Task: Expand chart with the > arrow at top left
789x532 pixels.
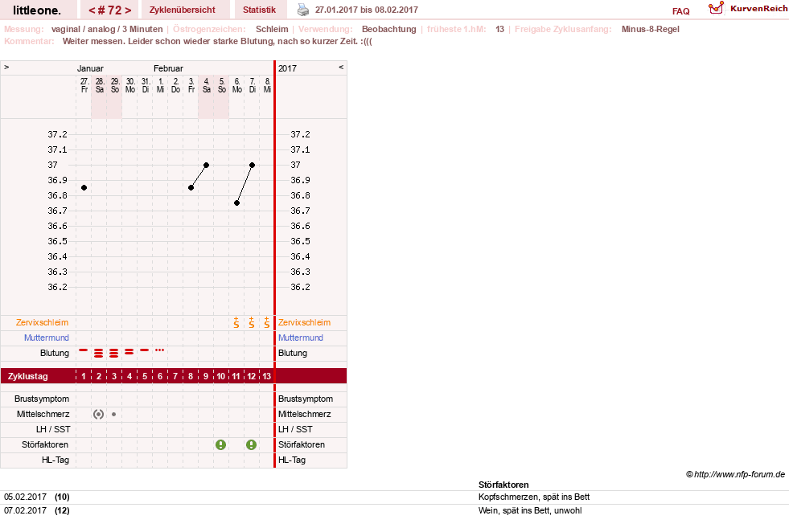Action: point(6,67)
